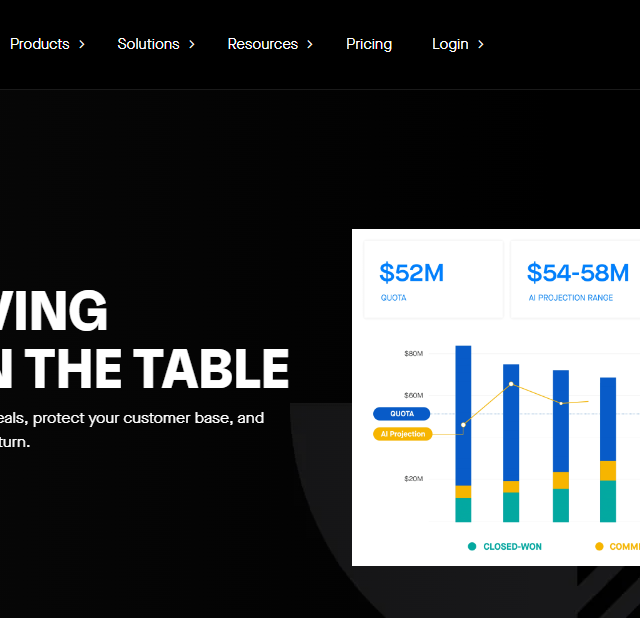Open the Products menu
Viewport: 640px width, 618px height.
[40, 44]
